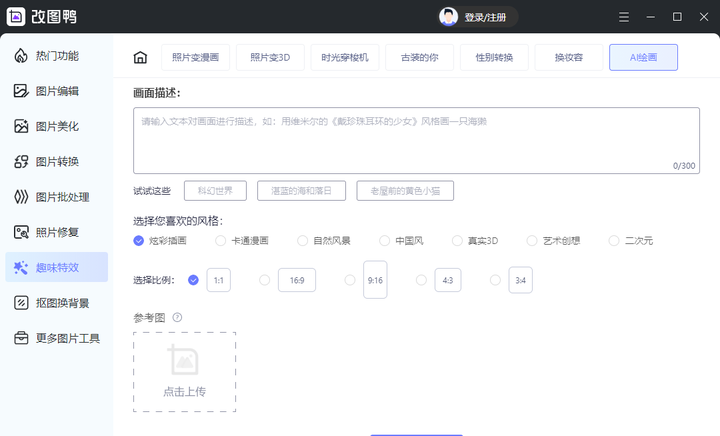Switch to the 照片变漫画 tab
The height and width of the screenshot is (436, 720).
pyautogui.click(x=196, y=57)
